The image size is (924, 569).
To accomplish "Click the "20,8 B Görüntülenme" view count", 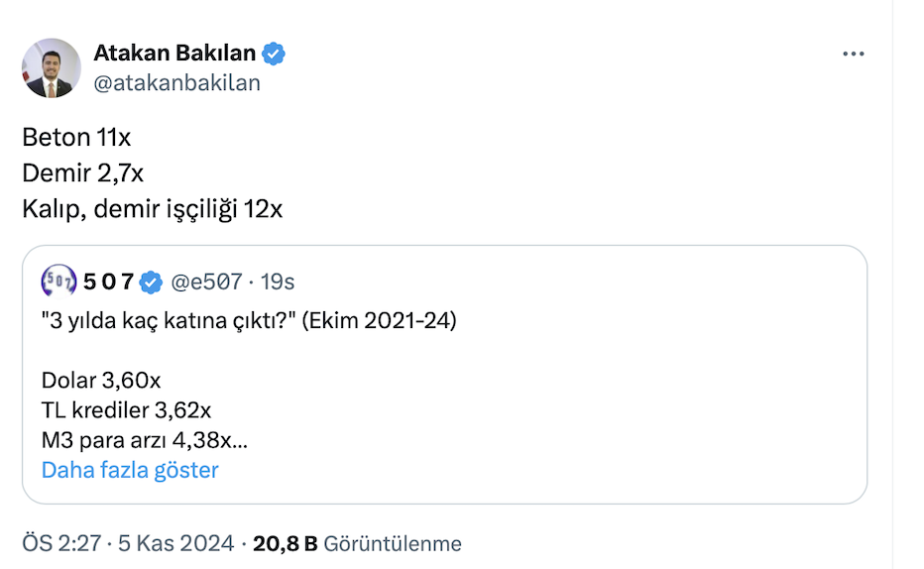I will tap(357, 543).
